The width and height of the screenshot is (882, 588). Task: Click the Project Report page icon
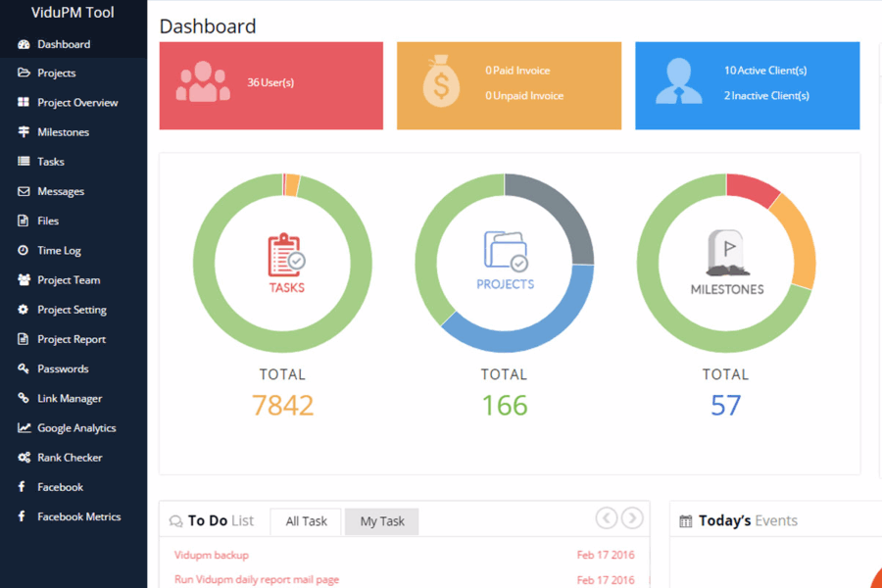pos(24,339)
